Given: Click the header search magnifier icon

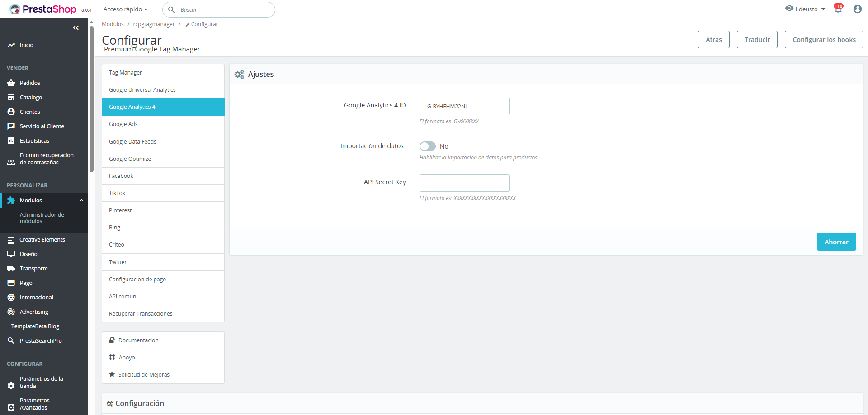Looking at the screenshot, I should [x=171, y=9].
